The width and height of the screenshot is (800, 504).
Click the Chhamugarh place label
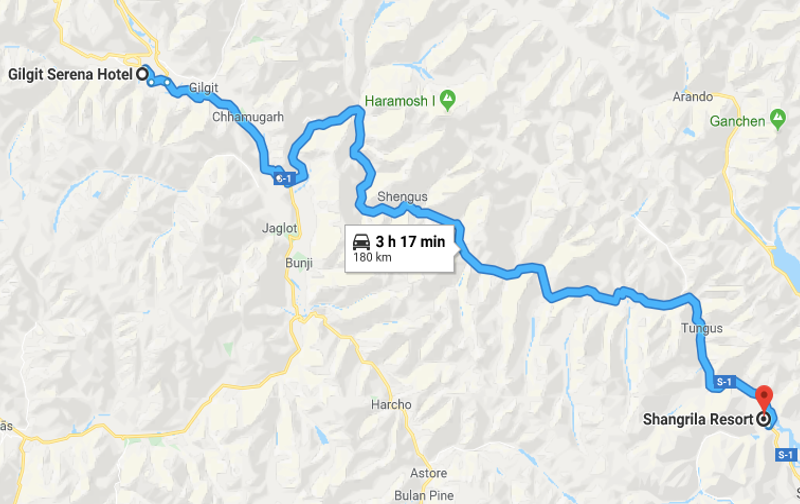[247, 117]
